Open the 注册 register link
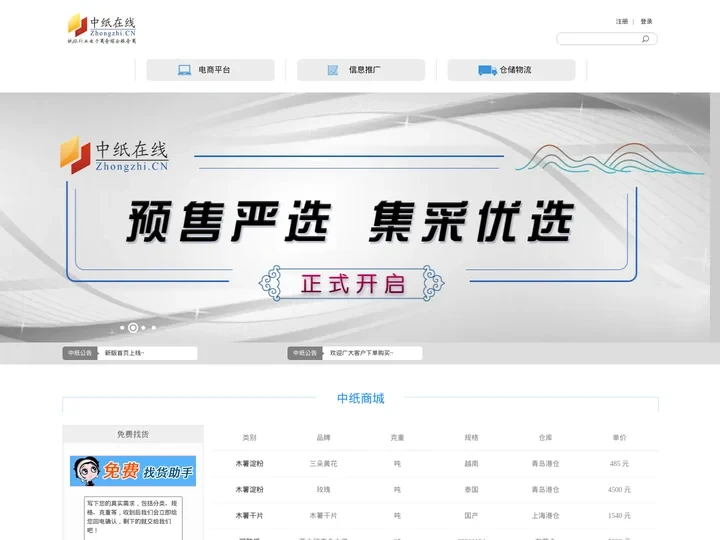 (x=622, y=22)
